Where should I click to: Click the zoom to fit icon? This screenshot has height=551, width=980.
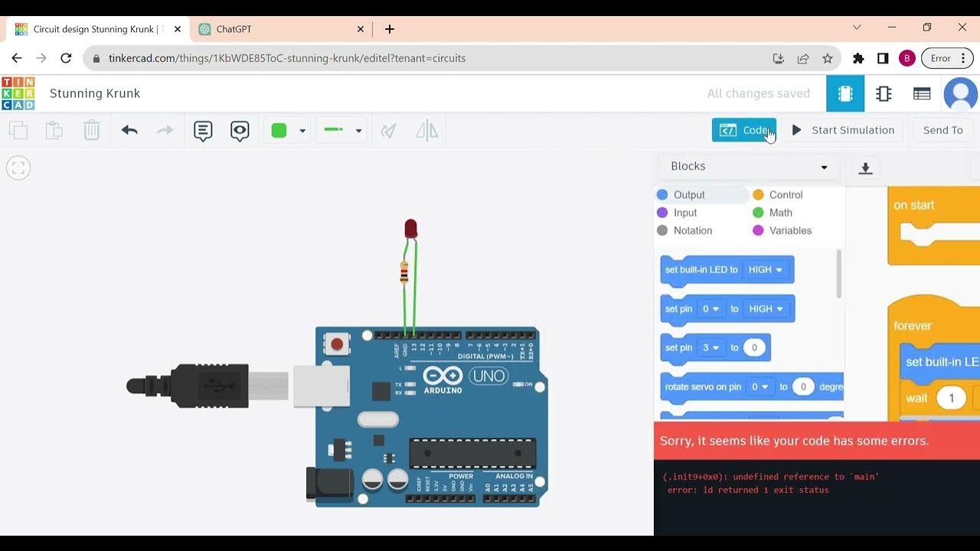18,168
